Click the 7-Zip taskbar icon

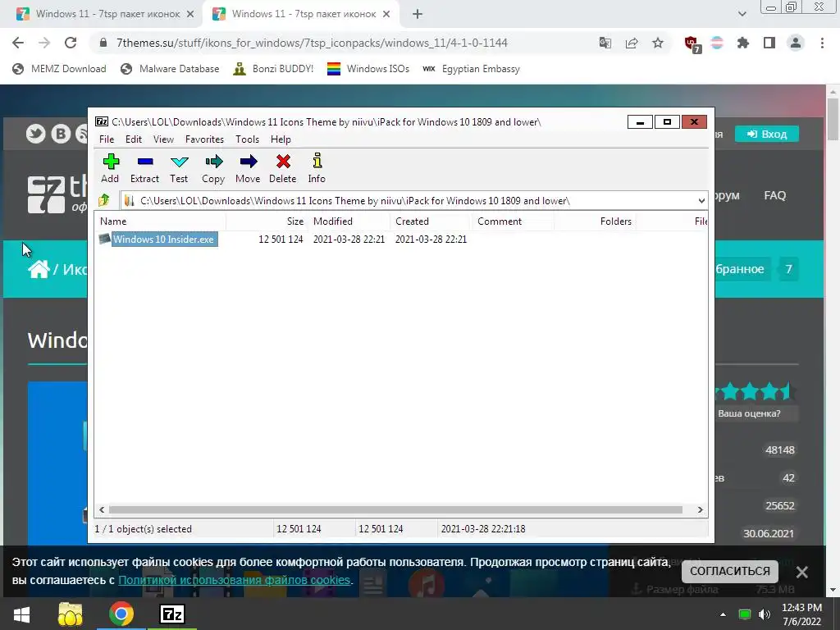(172, 614)
